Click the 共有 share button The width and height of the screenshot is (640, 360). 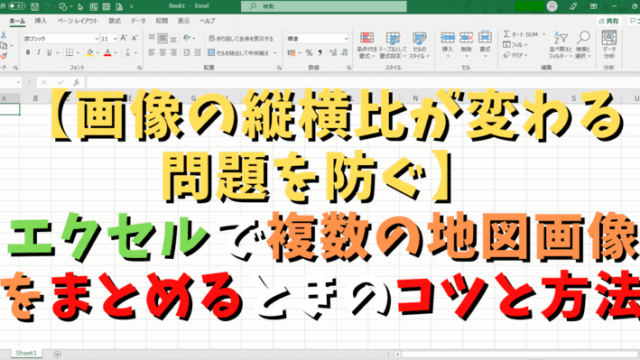(609, 21)
